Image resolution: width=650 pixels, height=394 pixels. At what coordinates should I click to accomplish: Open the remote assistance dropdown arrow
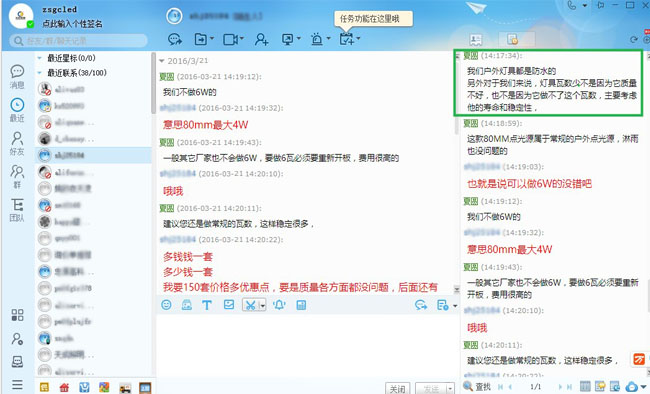[x=298, y=38]
